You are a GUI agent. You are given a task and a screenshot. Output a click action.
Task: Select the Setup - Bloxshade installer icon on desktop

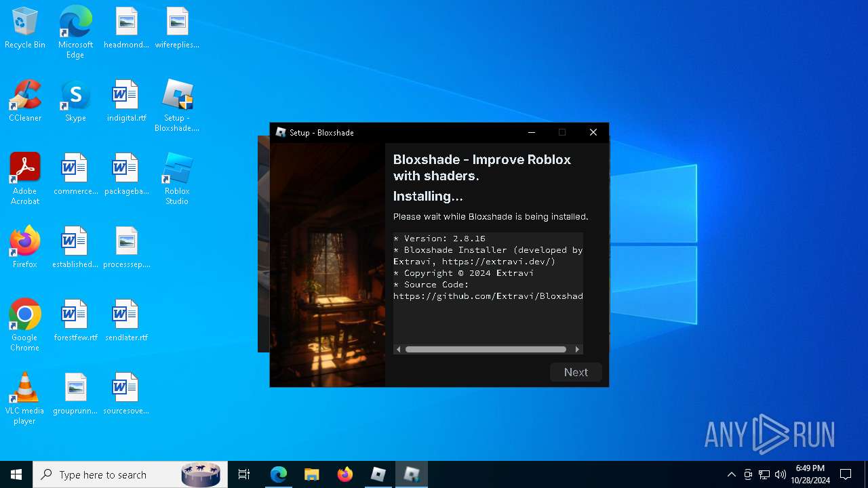click(177, 106)
